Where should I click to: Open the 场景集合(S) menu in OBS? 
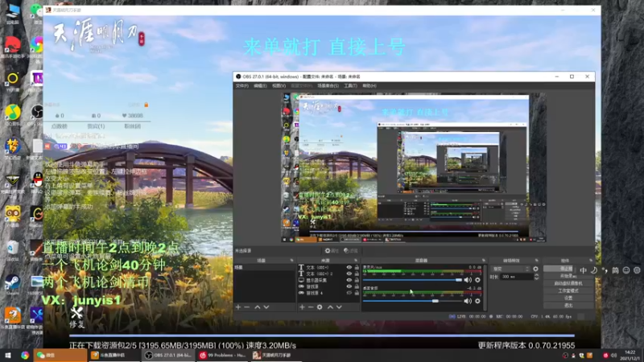[x=328, y=86]
